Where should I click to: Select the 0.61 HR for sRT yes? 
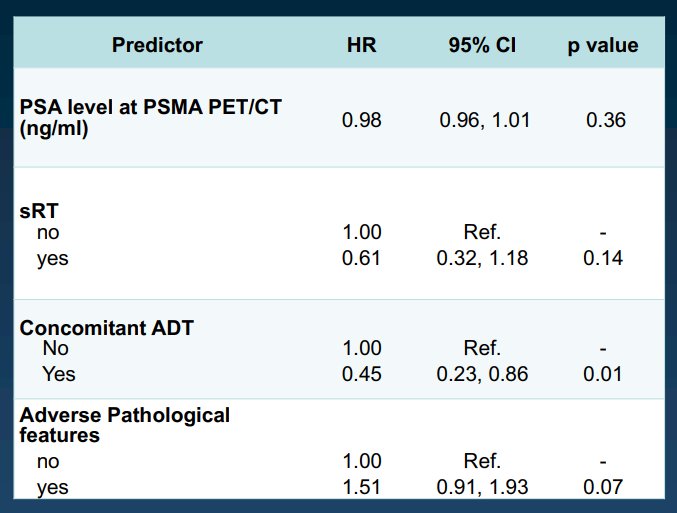tap(361, 258)
